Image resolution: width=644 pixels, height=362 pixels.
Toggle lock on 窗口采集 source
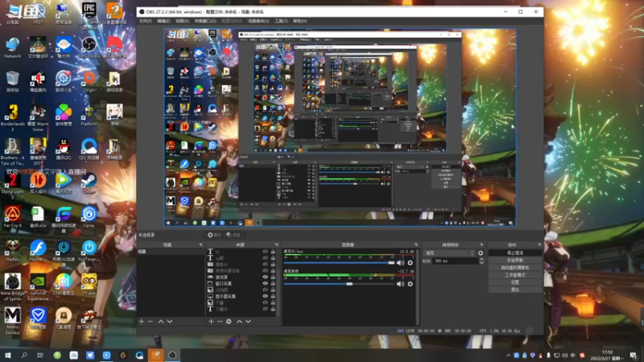coord(273,284)
